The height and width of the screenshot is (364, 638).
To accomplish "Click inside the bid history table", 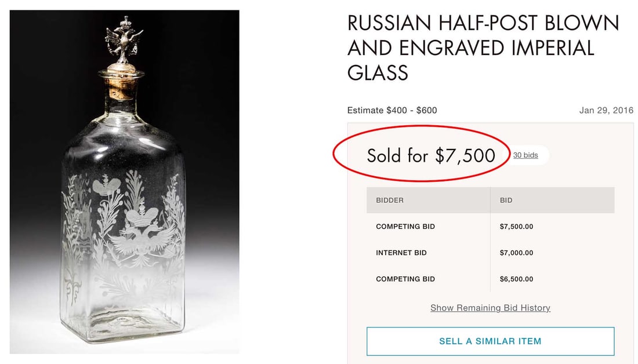I will click(490, 253).
